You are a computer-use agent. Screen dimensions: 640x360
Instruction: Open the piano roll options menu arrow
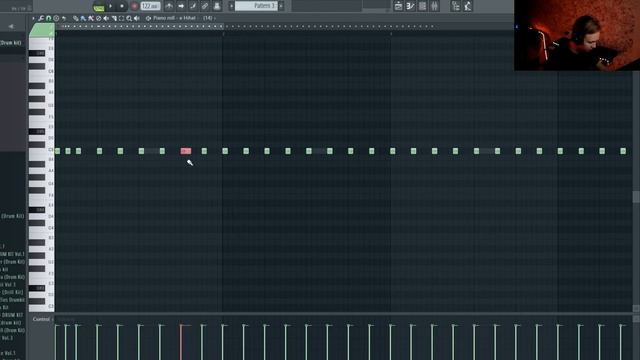coord(33,18)
